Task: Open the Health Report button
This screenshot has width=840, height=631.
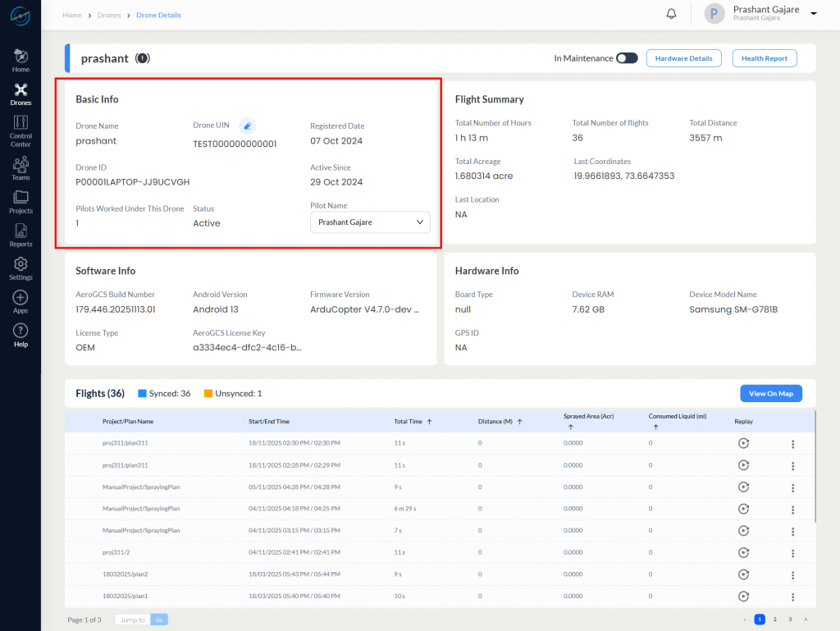Action: pos(764,58)
